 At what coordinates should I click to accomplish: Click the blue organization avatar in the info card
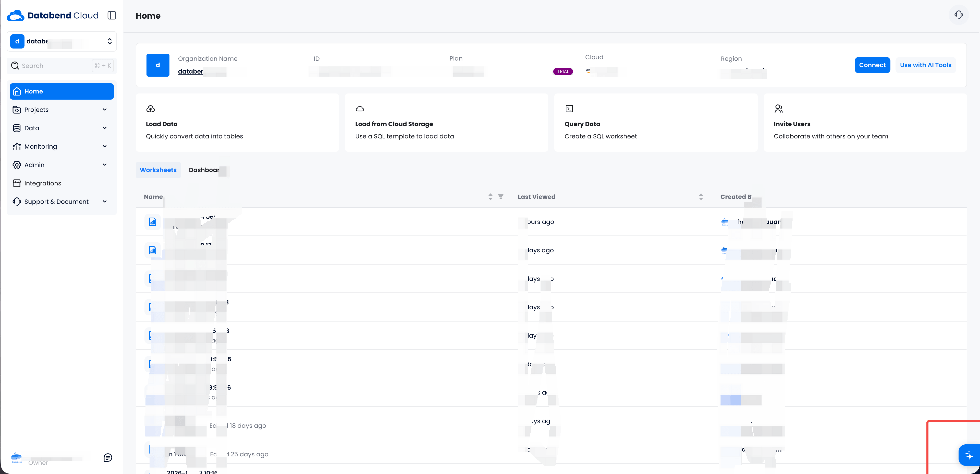(x=158, y=65)
